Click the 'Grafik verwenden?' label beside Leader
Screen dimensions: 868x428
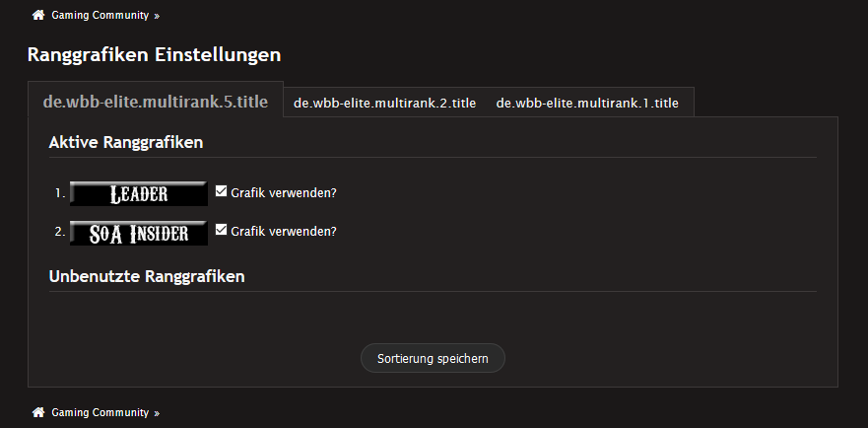click(284, 192)
